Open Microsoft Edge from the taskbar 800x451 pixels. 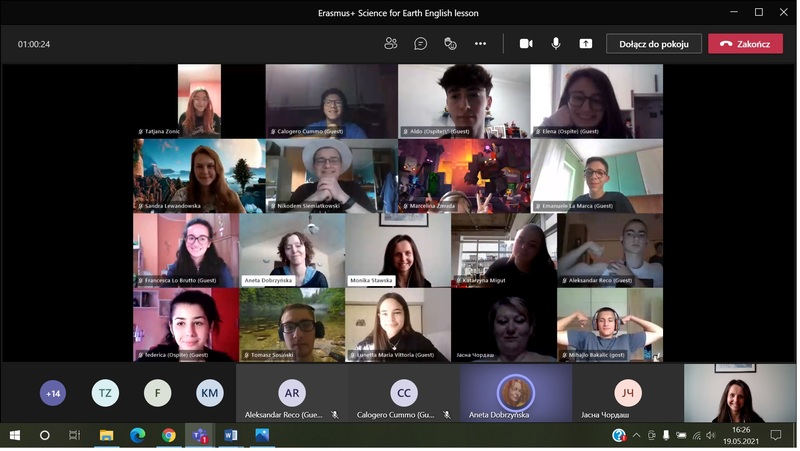click(x=138, y=436)
